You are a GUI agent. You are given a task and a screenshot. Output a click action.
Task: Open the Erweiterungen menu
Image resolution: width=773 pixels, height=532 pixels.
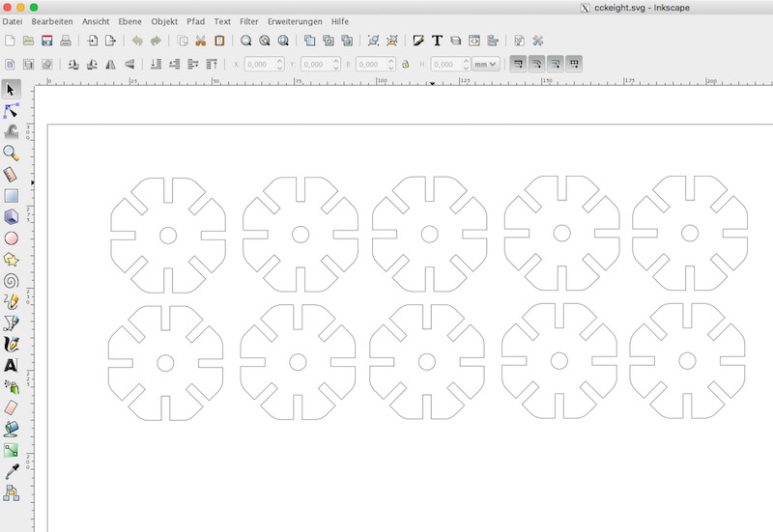click(x=295, y=21)
